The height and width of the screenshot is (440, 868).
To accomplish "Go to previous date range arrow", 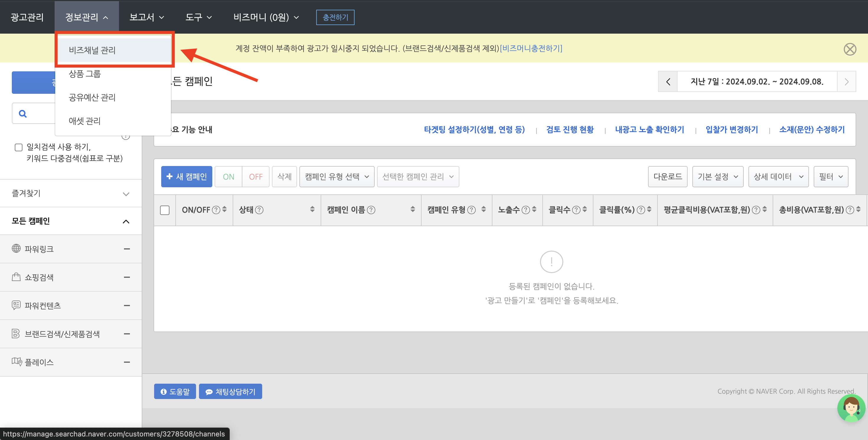I will point(668,81).
